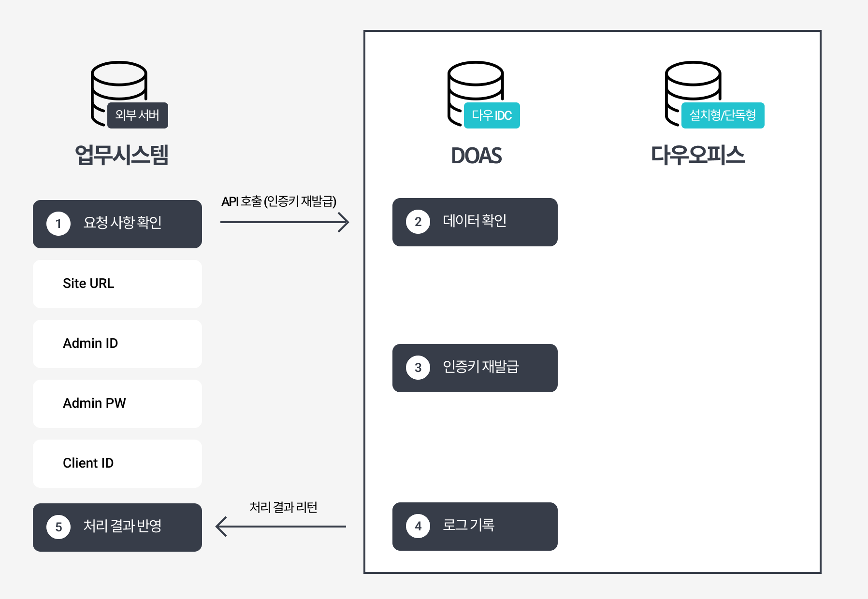This screenshot has width=868, height=599.
Task: Select the 설치형/단독형 badge
Action: point(723,115)
